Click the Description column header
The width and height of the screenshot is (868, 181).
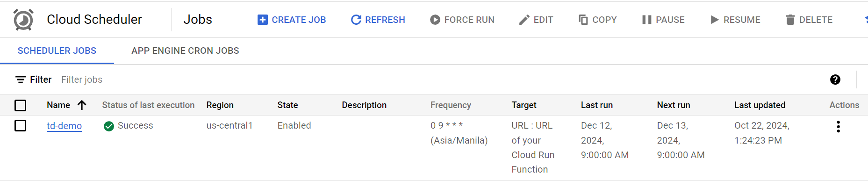tap(364, 105)
